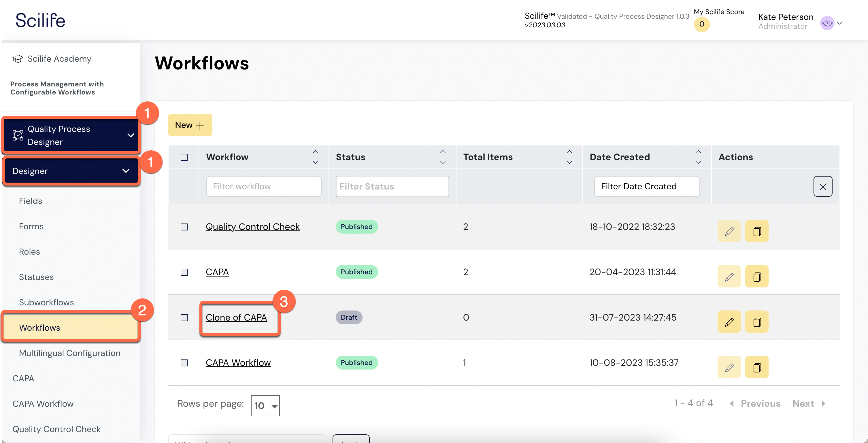The height and width of the screenshot is (443, 868).
Task: Collapse the Designer submenu
Action: point(126,171)
